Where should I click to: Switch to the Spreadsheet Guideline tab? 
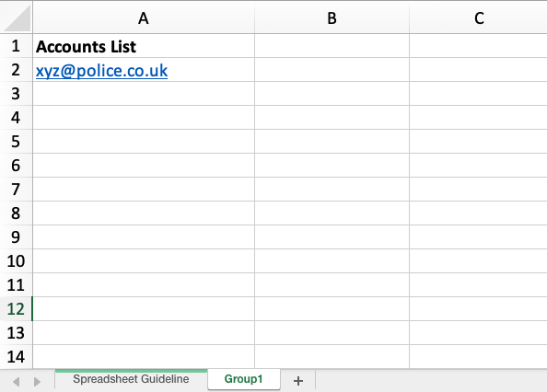[x=131, y=379]
